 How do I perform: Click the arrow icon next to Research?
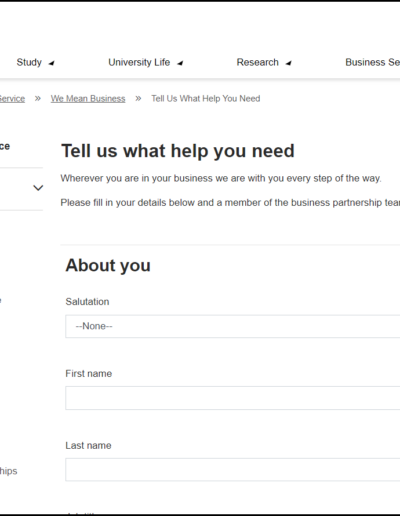click(x=289, y=63)
